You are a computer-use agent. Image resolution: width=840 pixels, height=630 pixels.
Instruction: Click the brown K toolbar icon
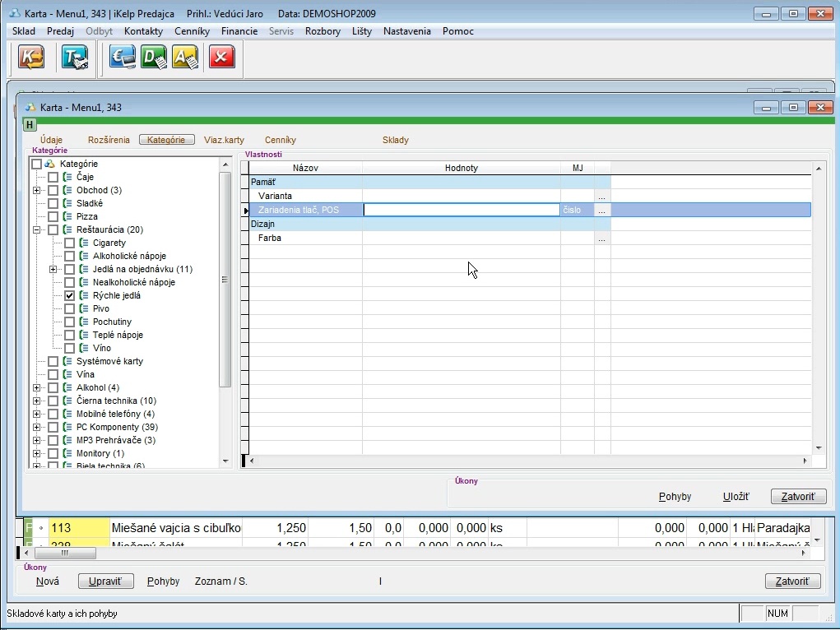pos(32,58)
